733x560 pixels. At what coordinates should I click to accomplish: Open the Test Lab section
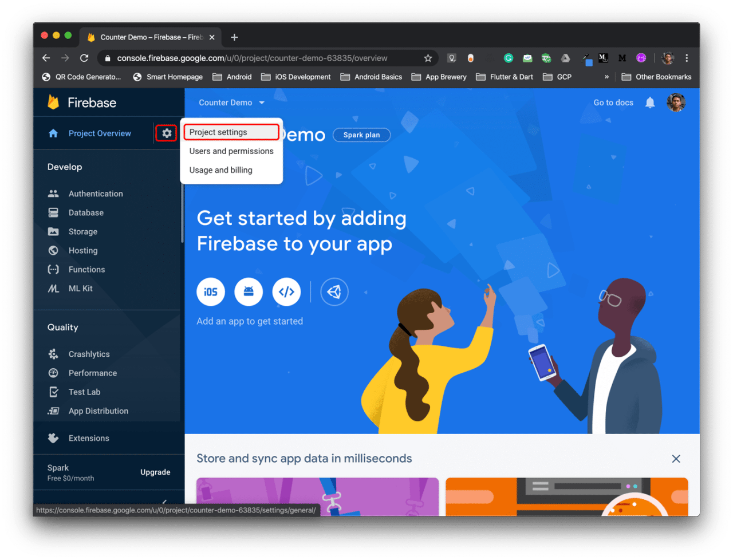(x=84, y=392)
